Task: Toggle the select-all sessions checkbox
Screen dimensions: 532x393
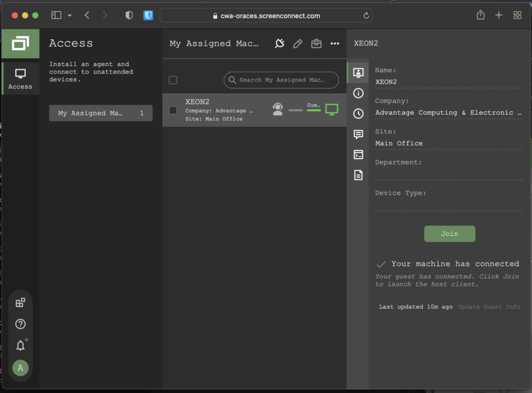Action: 173,80
